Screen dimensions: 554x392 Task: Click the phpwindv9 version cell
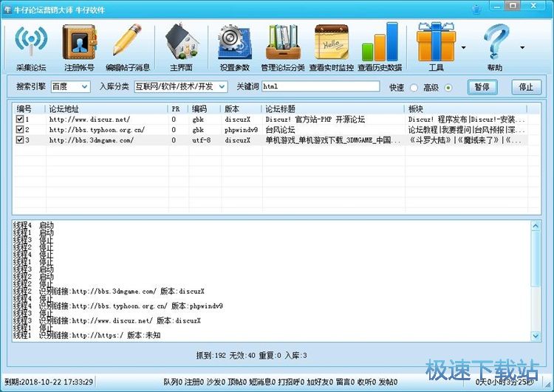tap(242, 130)
